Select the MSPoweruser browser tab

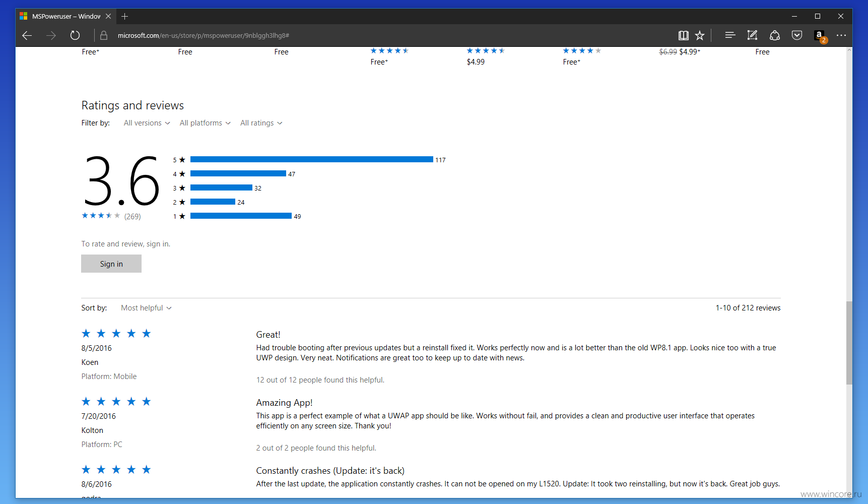[x=65, y=16]
